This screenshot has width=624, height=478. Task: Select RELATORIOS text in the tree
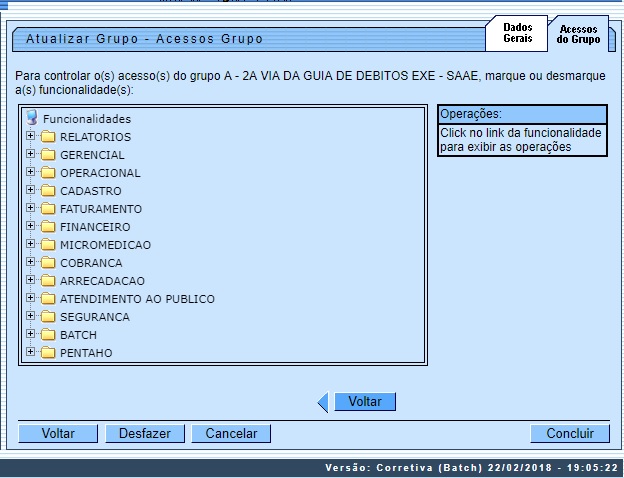click(x=96, y=137)
